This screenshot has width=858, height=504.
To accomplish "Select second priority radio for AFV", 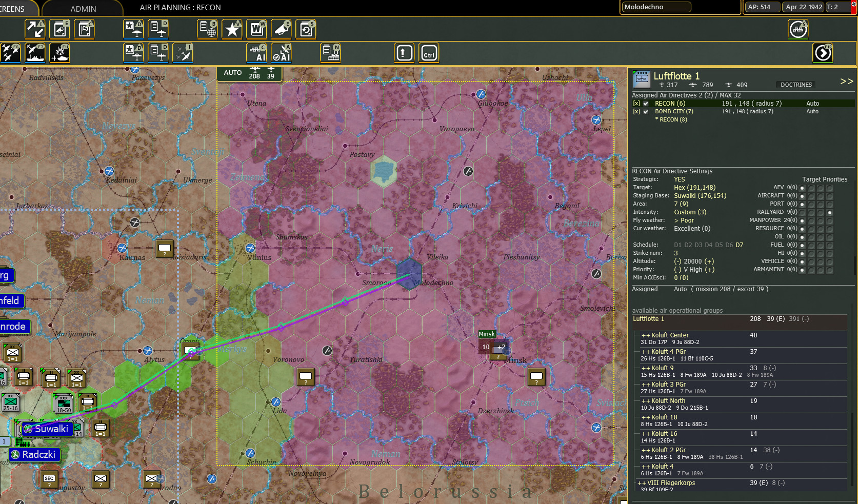I will [811, 188].
